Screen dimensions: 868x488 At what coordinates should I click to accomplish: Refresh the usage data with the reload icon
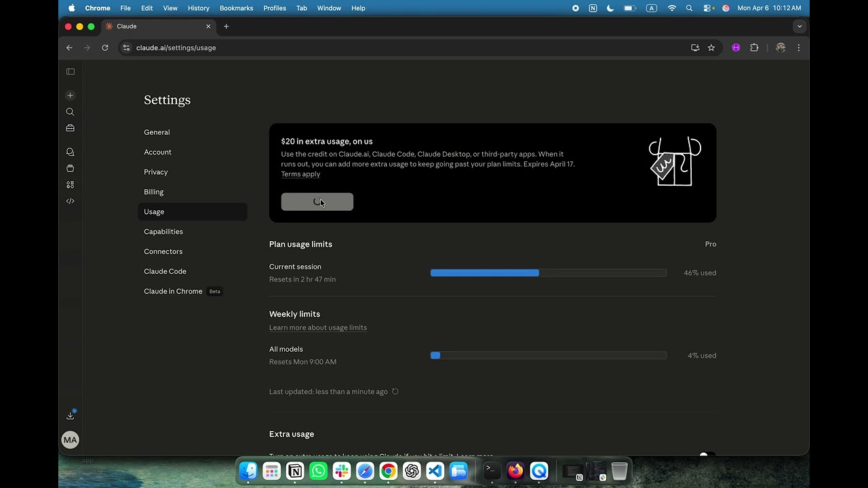click(x=395, y=392)
